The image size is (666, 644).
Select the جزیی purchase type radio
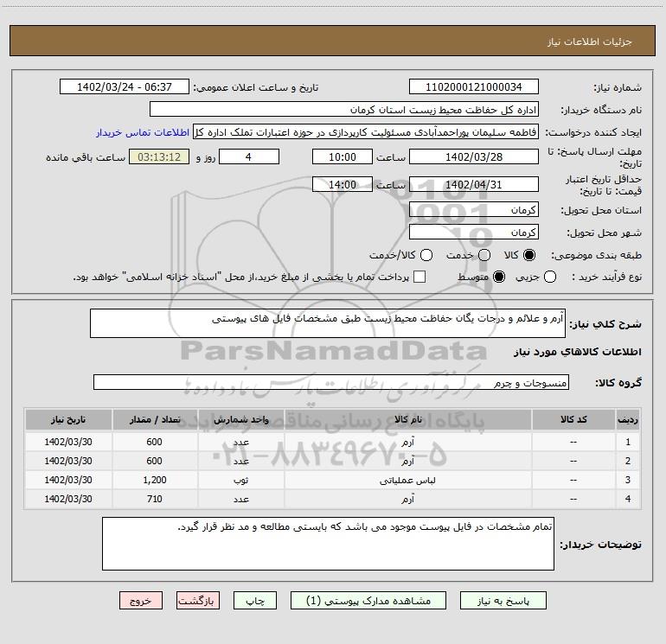(550, 277)
